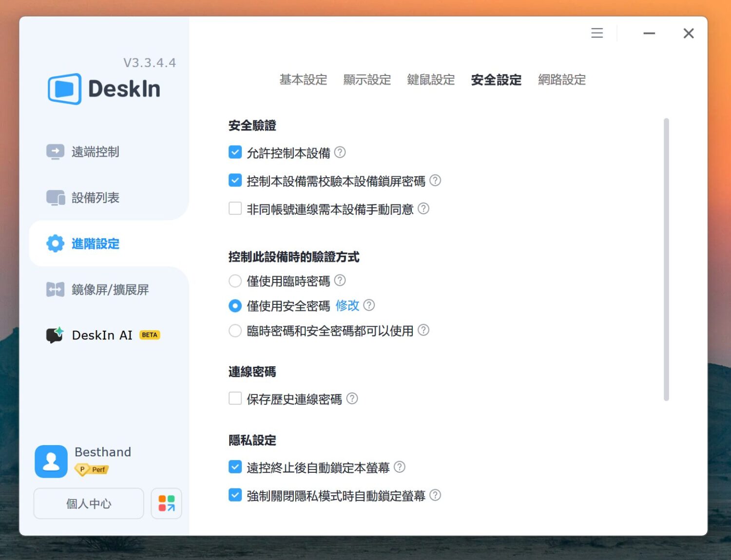This screenshot has height=560, width=731.
Task: Switch to 顯示設定 tab
Action: (367, 80)
